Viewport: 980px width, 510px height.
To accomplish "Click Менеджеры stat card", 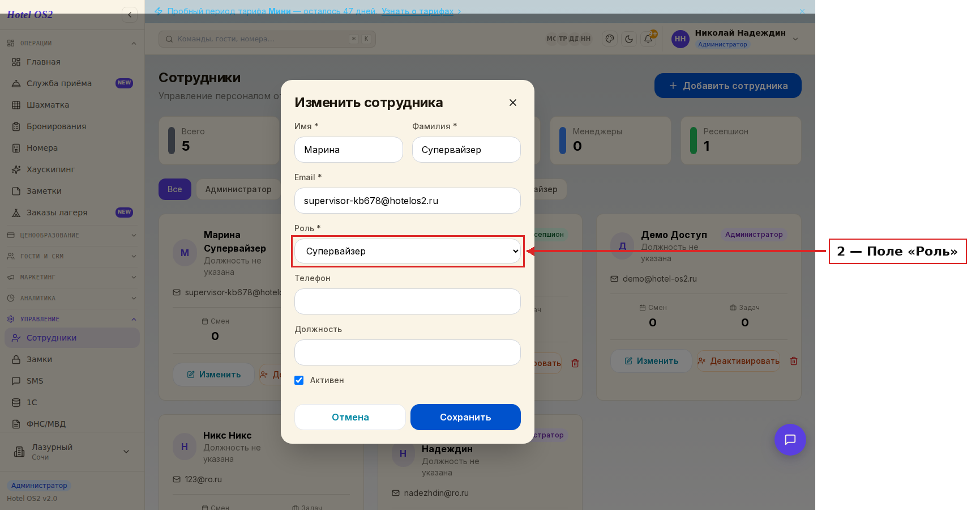I will pyautogui.click(x=610, y=141).
